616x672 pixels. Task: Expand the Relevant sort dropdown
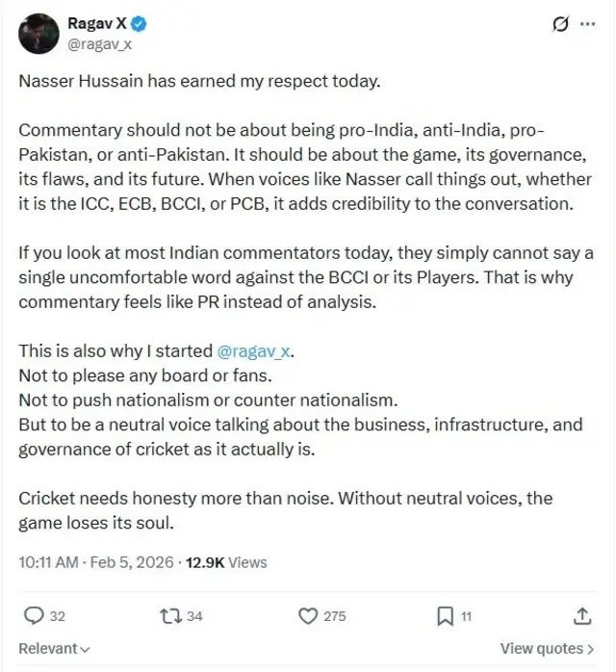click(55, 649)
